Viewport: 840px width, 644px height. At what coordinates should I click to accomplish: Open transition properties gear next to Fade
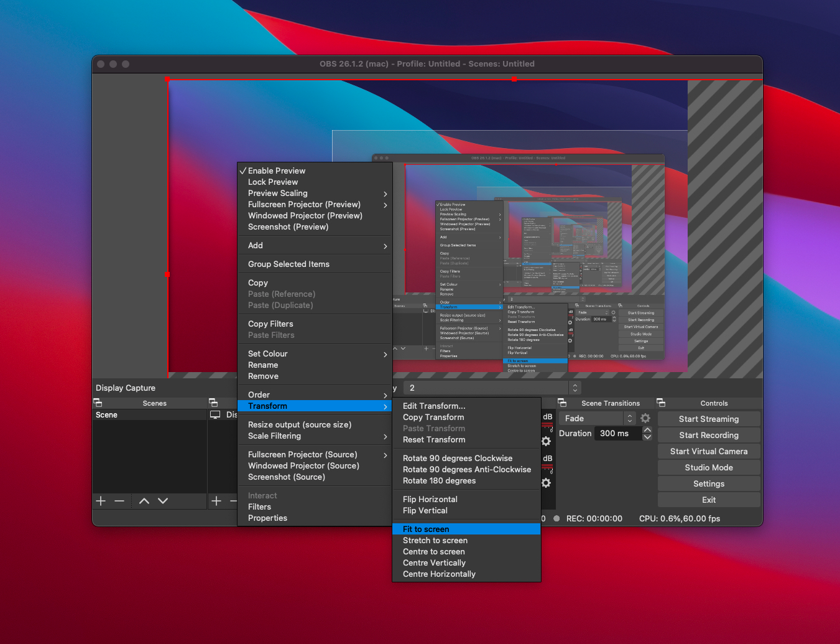645,419
